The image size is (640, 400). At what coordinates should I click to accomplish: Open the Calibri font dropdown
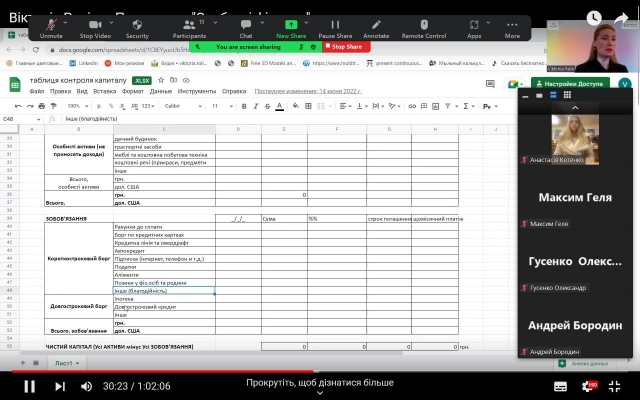[x=183, y=106]
